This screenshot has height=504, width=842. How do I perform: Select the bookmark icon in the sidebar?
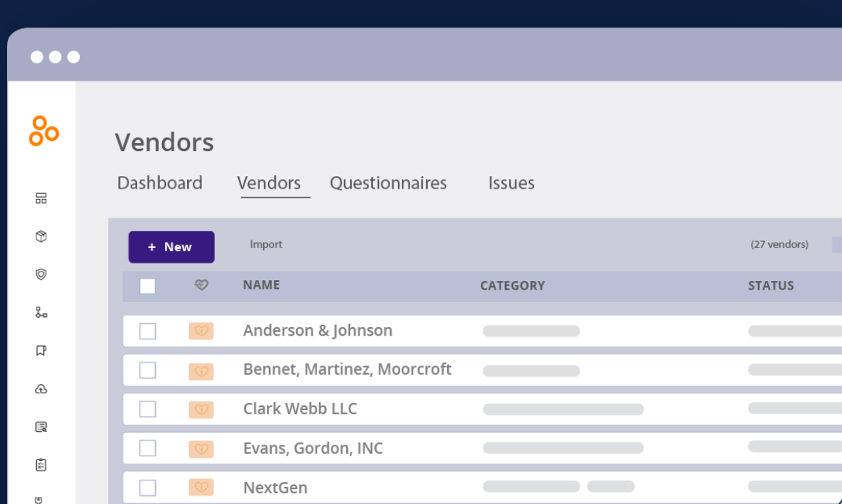(x=41, y=350)
